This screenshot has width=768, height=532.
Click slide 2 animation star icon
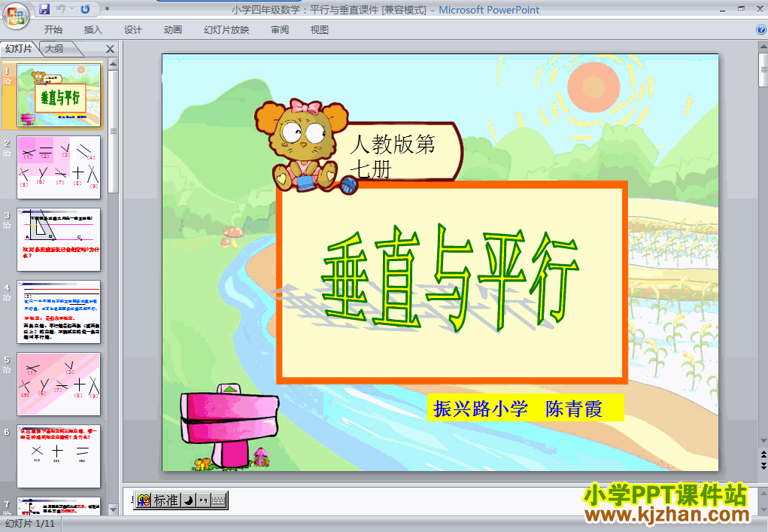[x=7, y=154]
